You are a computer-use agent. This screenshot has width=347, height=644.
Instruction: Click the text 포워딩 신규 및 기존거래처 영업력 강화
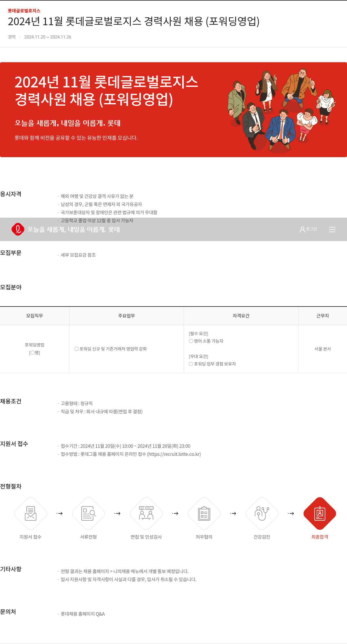(x=113, y=349)
